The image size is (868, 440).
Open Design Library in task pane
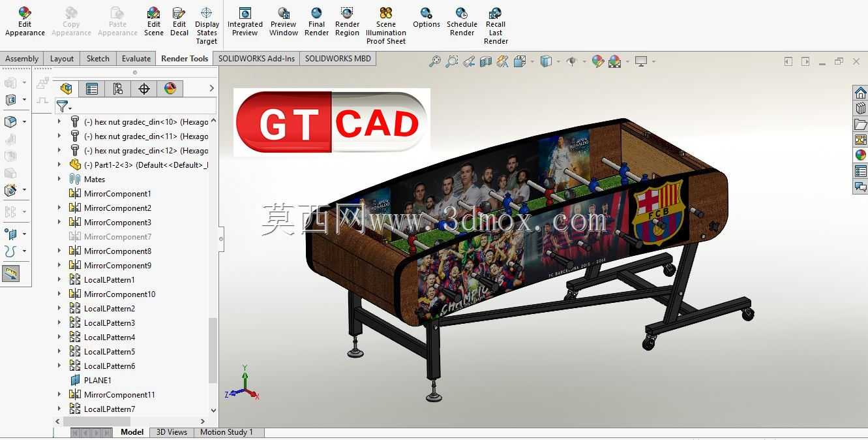(861, 108)
